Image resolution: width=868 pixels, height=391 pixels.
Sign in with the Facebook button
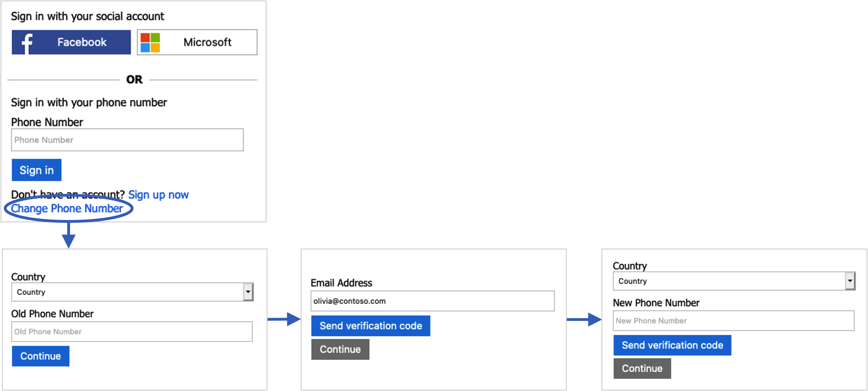(x=71, y=42)
